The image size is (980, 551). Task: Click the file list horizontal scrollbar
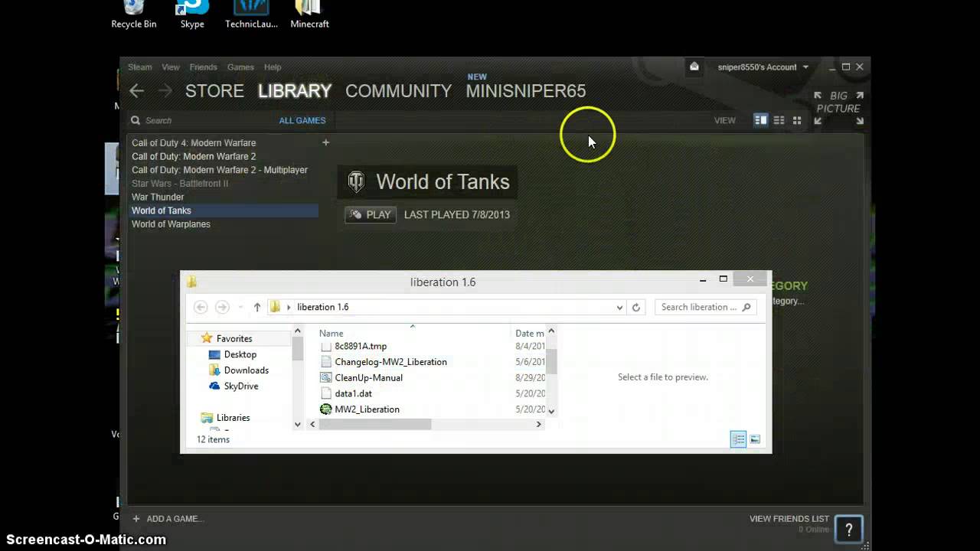[375, 424]
